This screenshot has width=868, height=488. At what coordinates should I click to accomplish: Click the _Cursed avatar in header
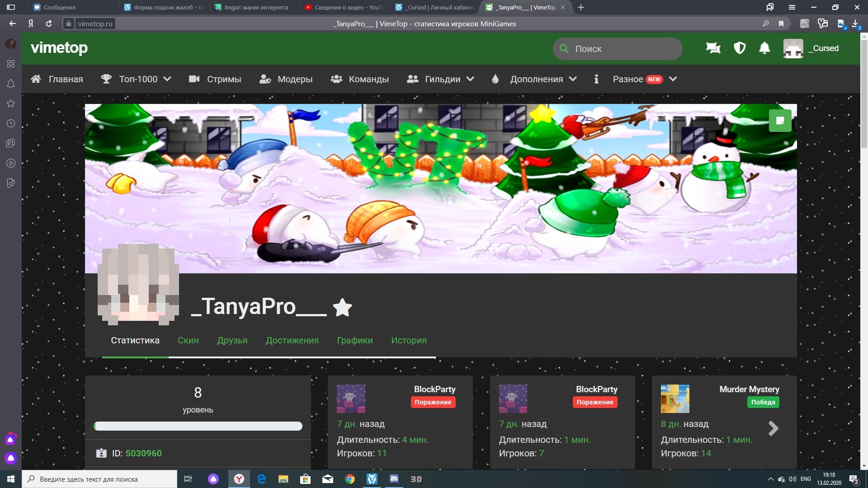pos(793,48)
